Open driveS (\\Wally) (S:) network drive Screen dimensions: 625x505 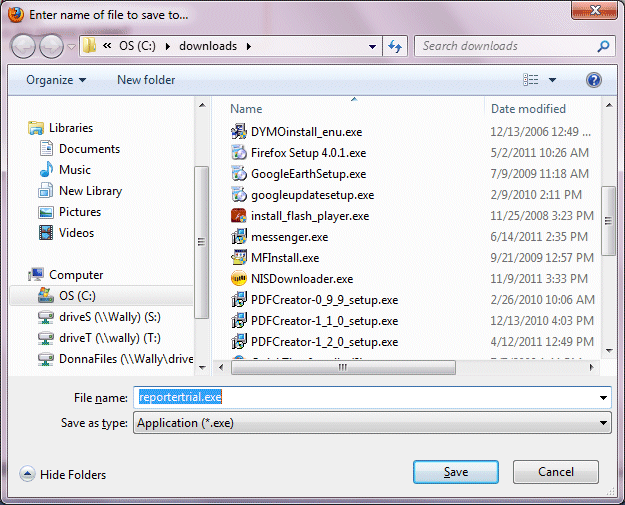[99, 317]
